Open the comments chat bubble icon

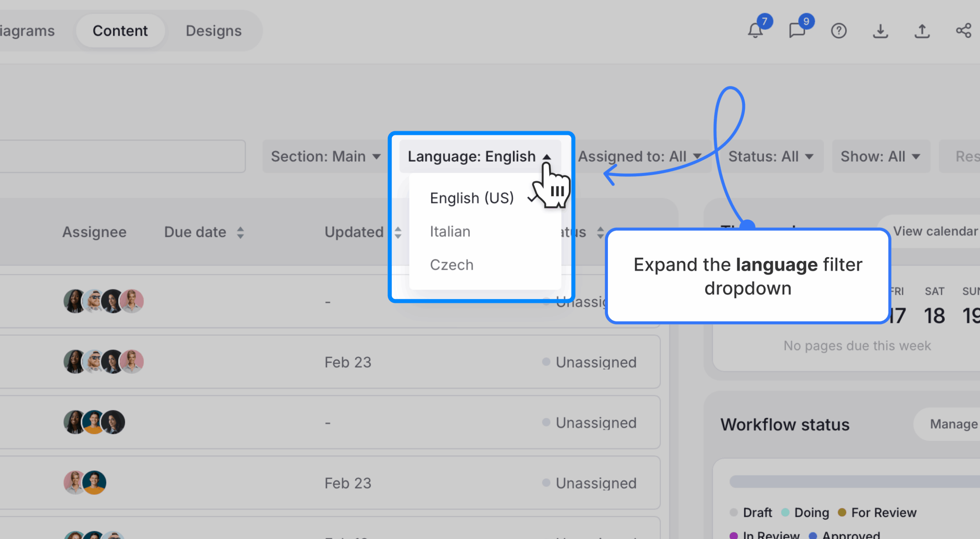click(x=797, y=31)
